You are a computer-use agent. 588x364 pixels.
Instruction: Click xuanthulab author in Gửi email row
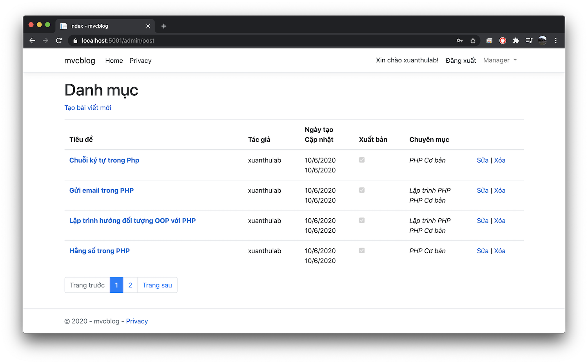coord(265,190)
